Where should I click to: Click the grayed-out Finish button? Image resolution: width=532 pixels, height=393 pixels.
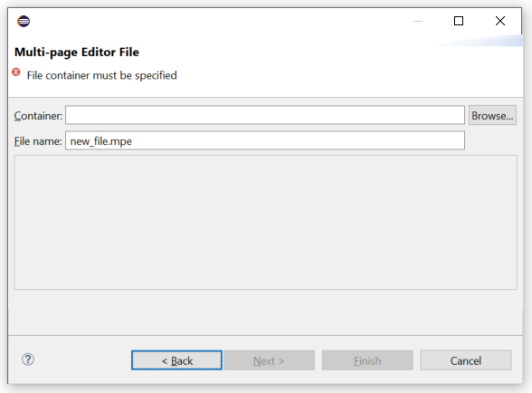[367, 360]
